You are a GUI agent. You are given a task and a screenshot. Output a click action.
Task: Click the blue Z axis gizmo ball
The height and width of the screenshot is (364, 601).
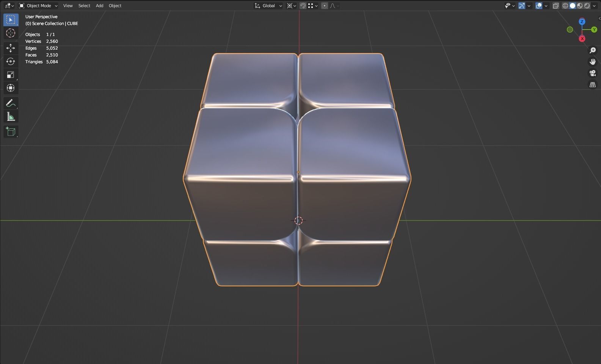pyautogui.click(x=582, y=22)
